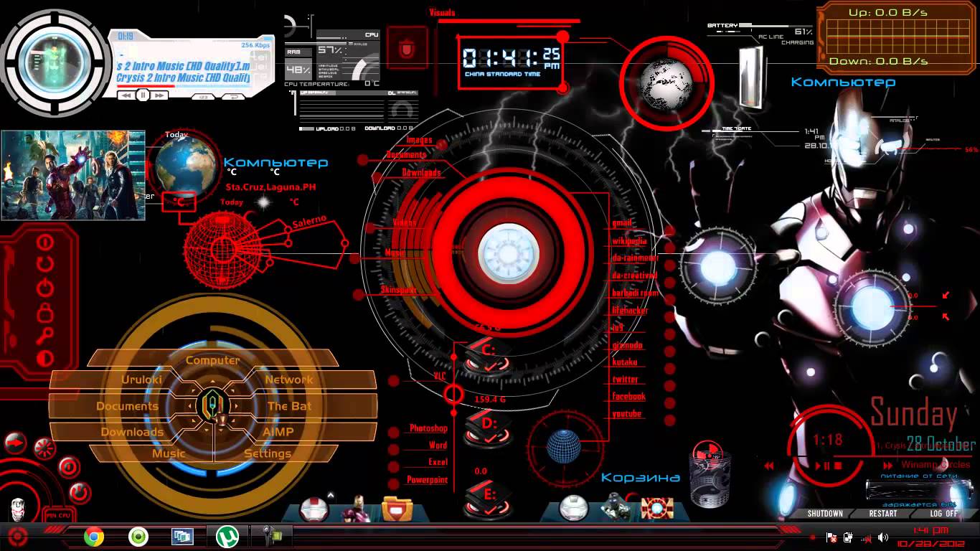Click the MIN CPU button
Screen dimensions: 980x551
tap(58, 515)
